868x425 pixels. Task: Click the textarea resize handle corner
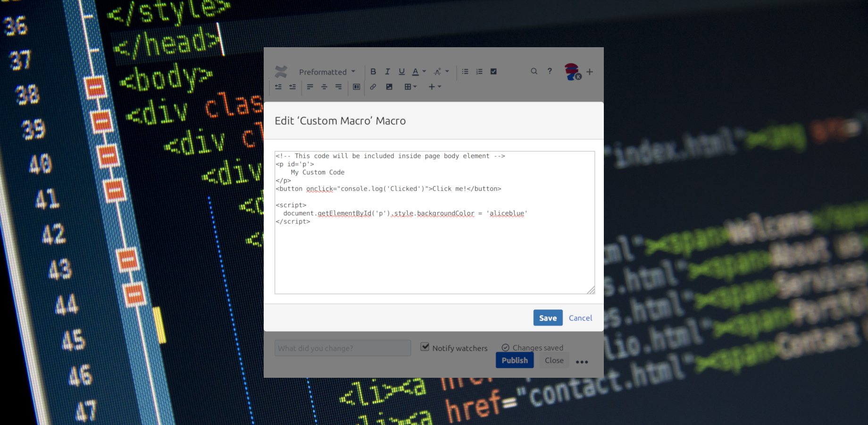(x=591, y=290)
